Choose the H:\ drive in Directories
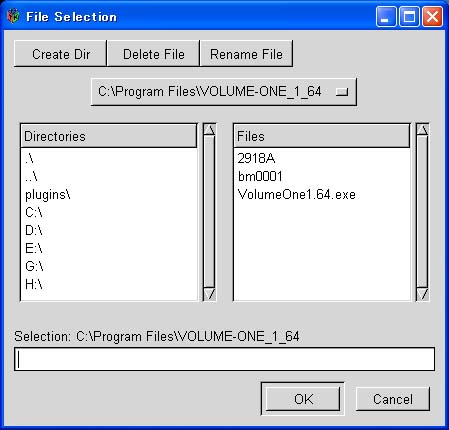 (34, 284)
